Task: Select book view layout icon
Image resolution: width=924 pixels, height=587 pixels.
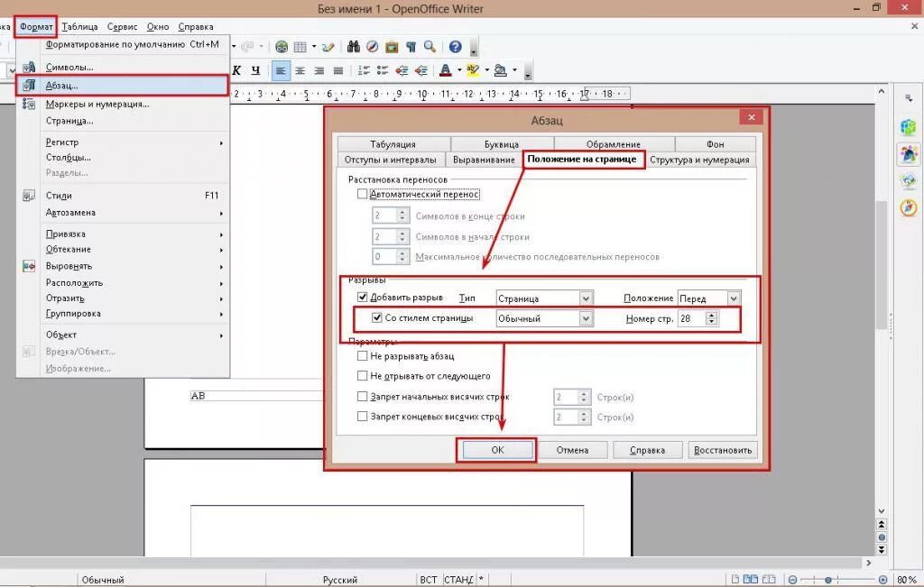Action: 768,580
